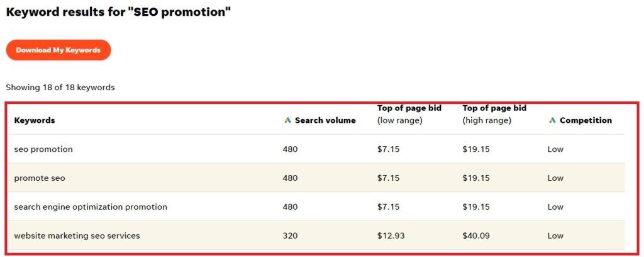Screen dimensions: 644x257
Task: Click the Low competition value for promote seo
Action: click(555, 178)
